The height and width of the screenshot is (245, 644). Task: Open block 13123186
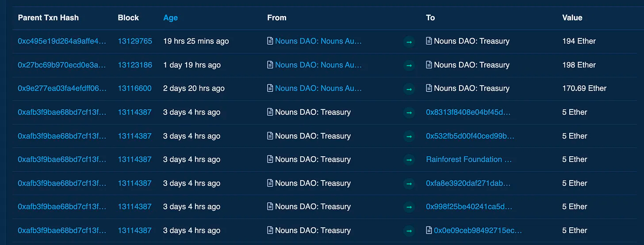pos(135,65)
